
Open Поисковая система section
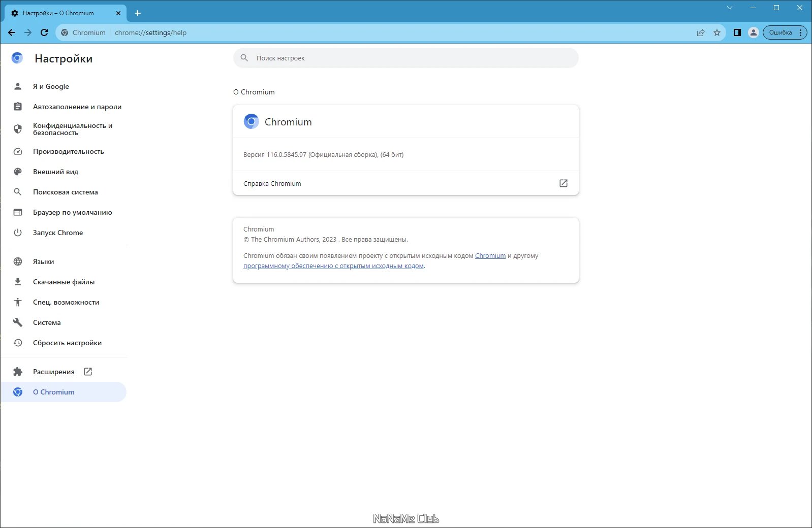(x=64, y=192)
